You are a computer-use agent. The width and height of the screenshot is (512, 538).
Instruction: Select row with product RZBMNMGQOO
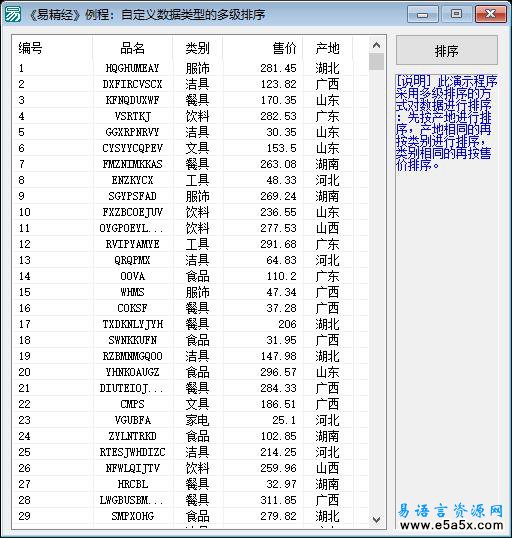click(x=191, y=356)
